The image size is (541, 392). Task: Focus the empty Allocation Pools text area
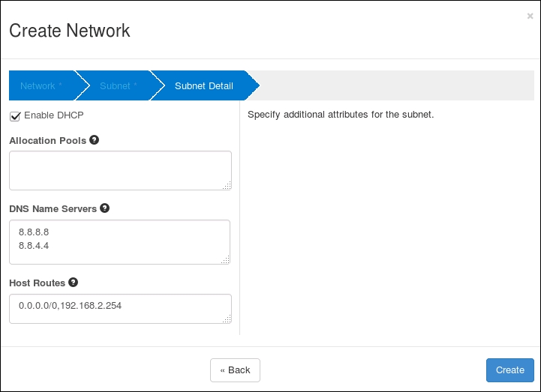(x=120, y=170)
